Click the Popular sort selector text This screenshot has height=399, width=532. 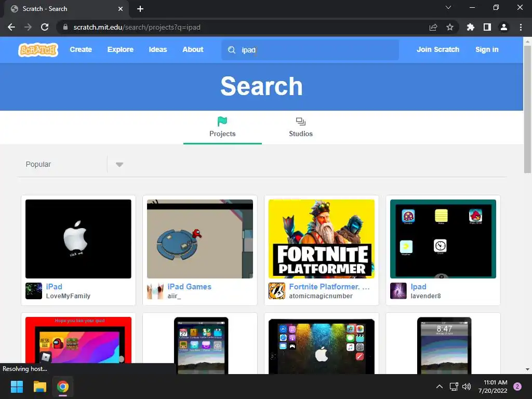coord(38,164)
